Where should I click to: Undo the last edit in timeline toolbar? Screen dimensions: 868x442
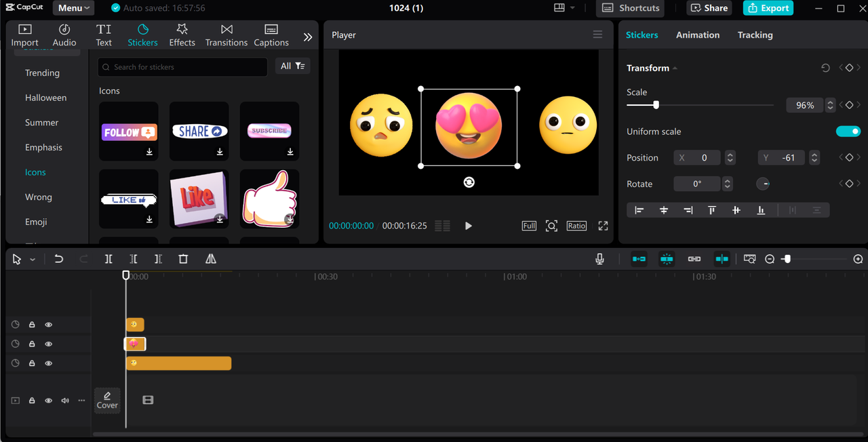click(x=59, y=259)
